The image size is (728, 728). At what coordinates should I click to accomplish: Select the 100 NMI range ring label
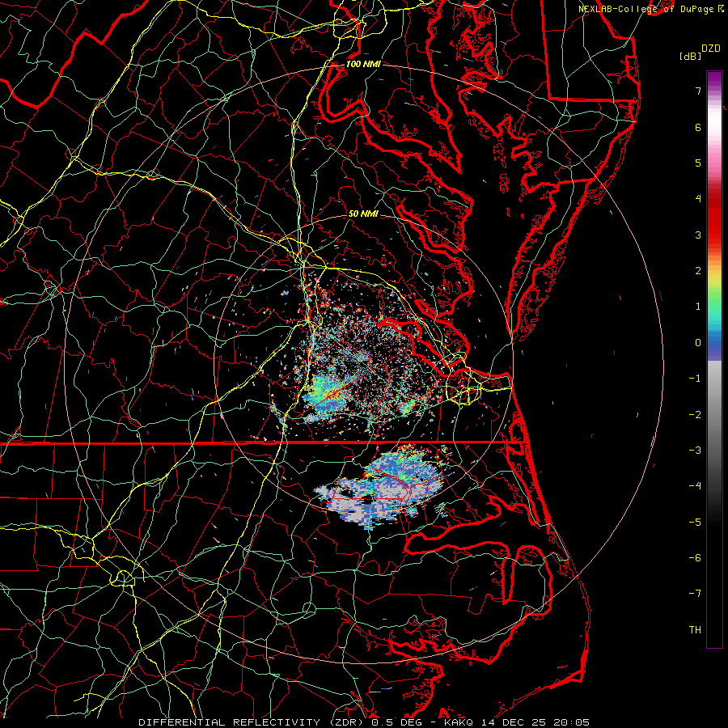click(363, 64)
